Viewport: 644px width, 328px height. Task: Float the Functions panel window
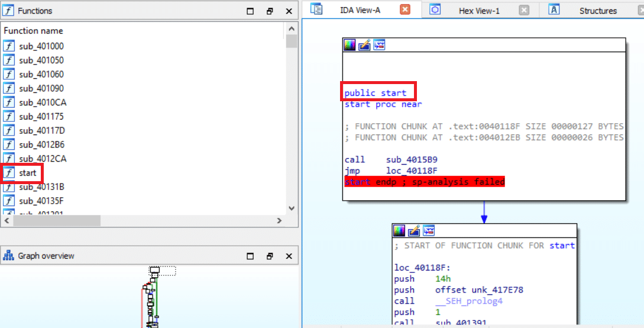270,11
